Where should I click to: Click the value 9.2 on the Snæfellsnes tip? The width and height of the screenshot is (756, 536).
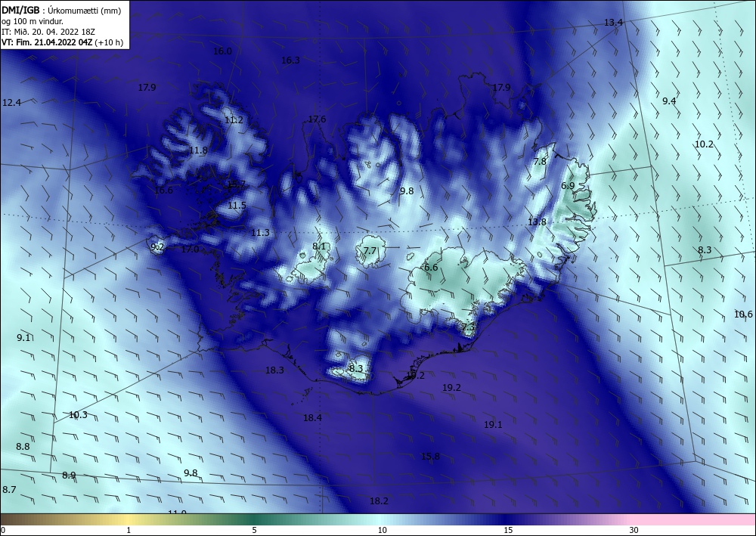click(x=157, y=247)
